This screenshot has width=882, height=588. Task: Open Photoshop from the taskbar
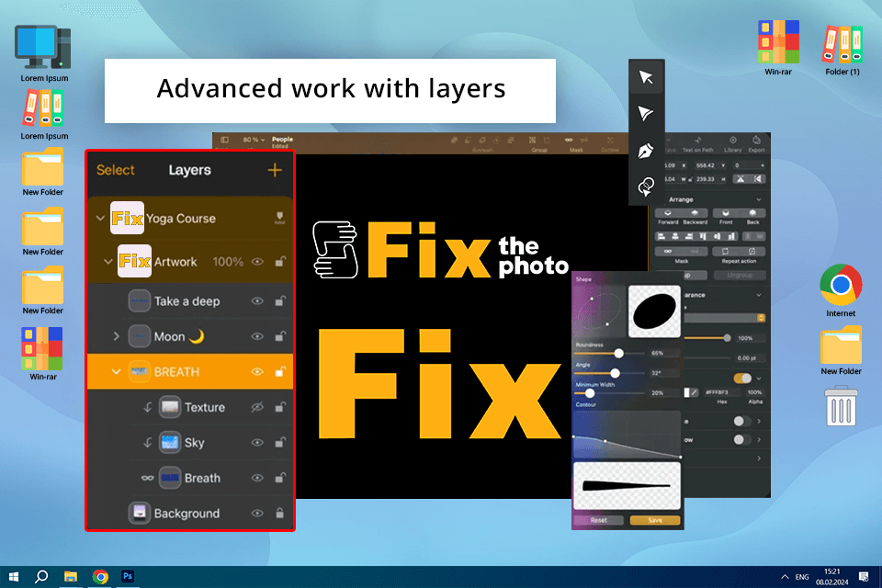128,576
